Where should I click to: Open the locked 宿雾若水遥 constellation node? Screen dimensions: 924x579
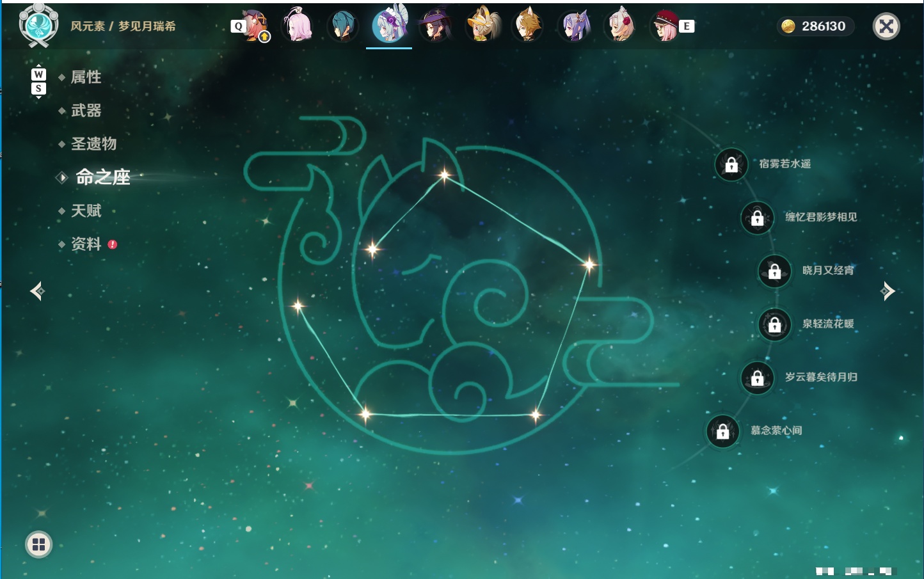pyautogui.click(x=731, y=164)
